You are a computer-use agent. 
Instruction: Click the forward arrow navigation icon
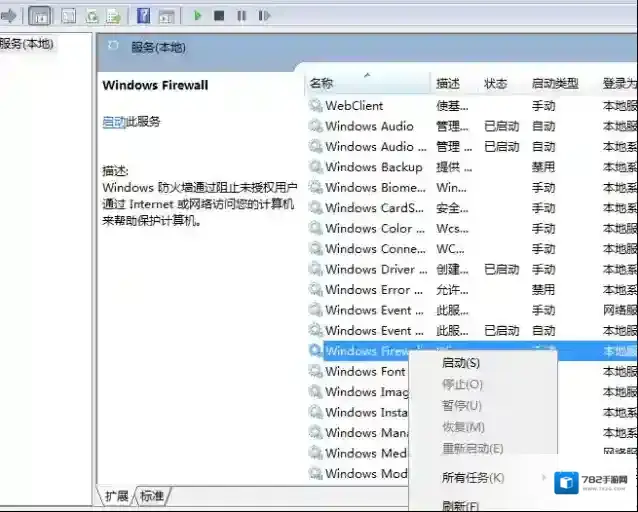(10, 15)
